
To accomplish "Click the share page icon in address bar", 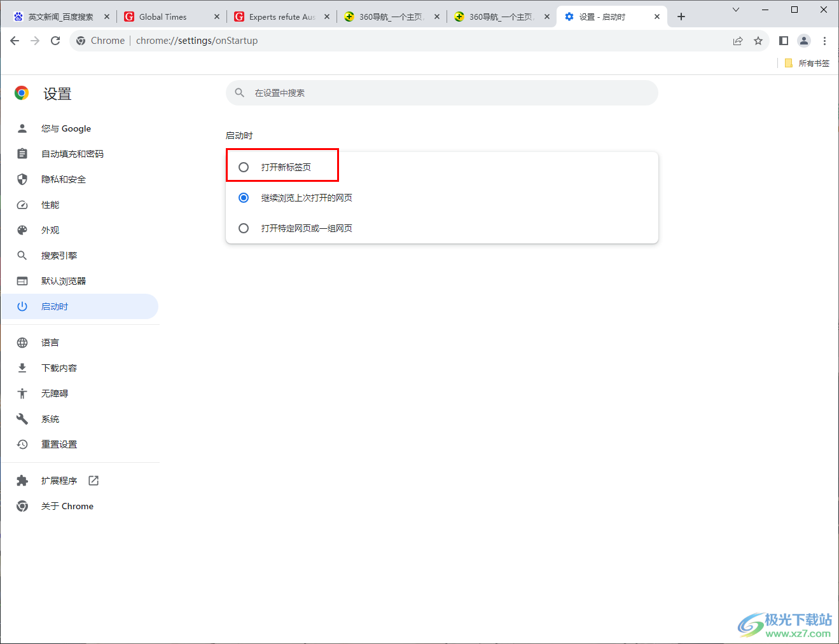I will click(x=738, y=41).
